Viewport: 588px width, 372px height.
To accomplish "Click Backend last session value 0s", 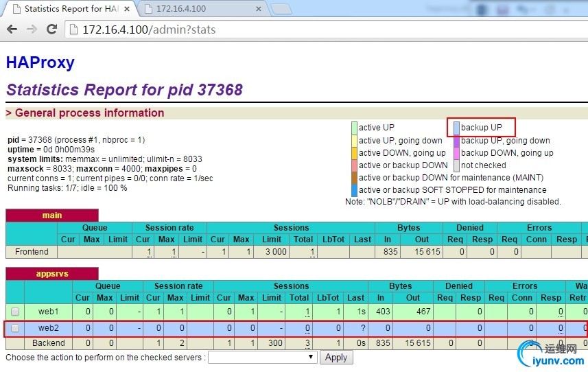I will (x=361, y=343).
